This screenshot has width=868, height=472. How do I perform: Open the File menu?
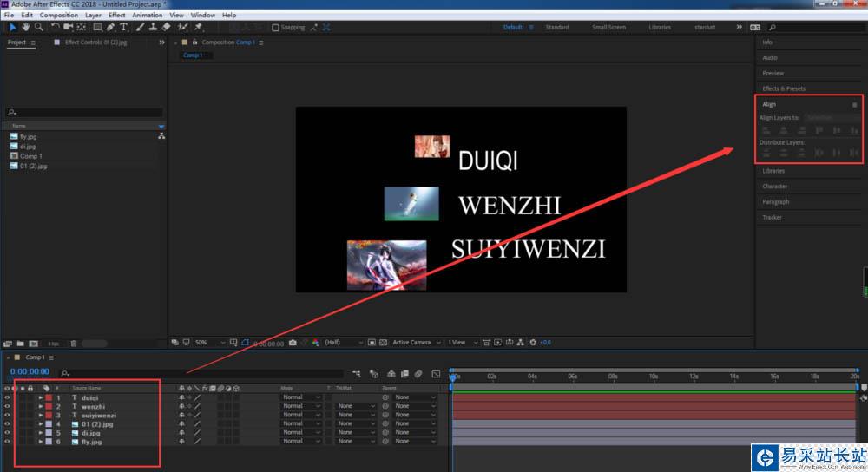pyautogui.click(x=10, y=15)
